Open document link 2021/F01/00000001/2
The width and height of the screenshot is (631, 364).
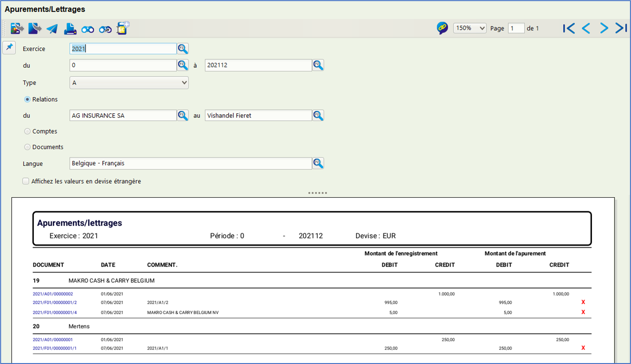tap(55, 302)
